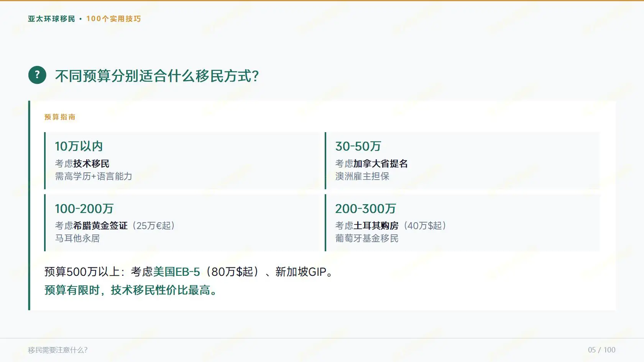Select the 30-50万 budget heading

coord(358,146)
